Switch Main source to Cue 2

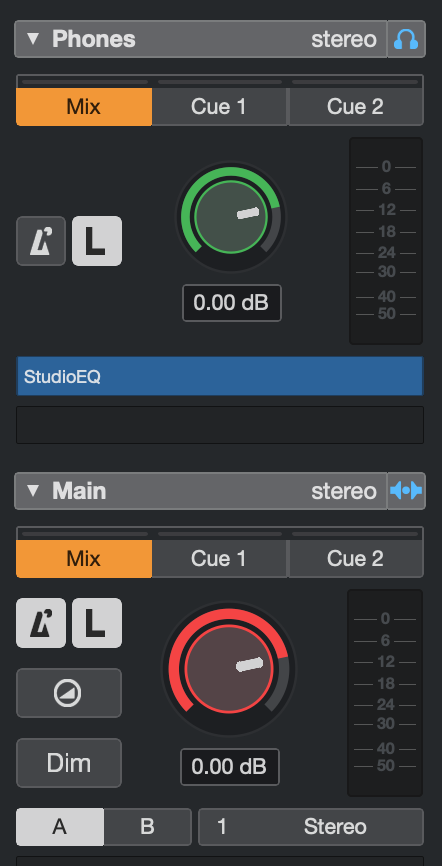click(x=356, y=558)
